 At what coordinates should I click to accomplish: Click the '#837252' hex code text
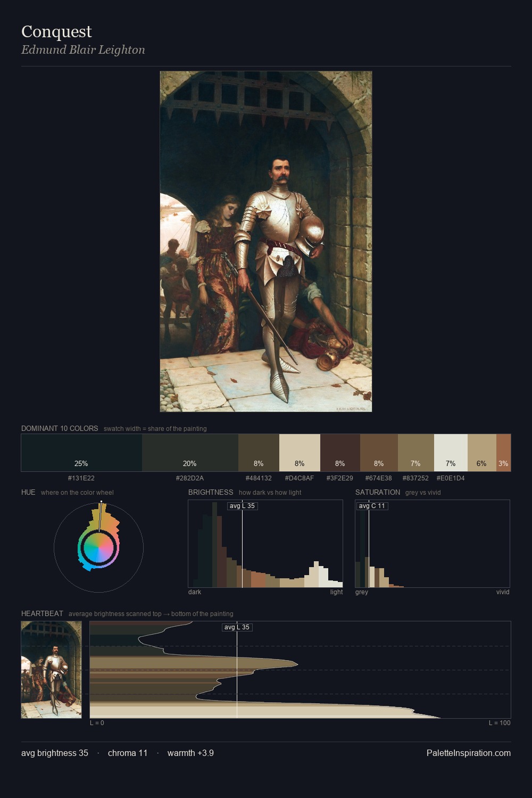click(x=415, y=478)
